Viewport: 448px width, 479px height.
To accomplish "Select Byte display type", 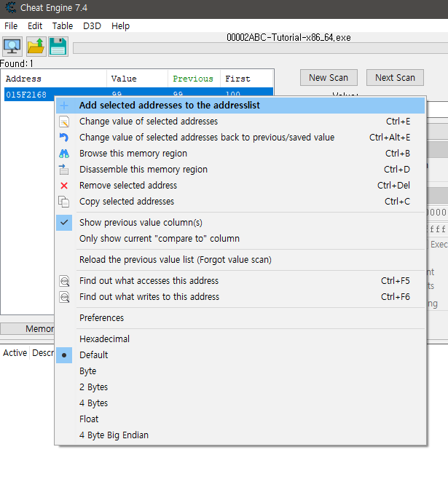I will coord(88,371).
